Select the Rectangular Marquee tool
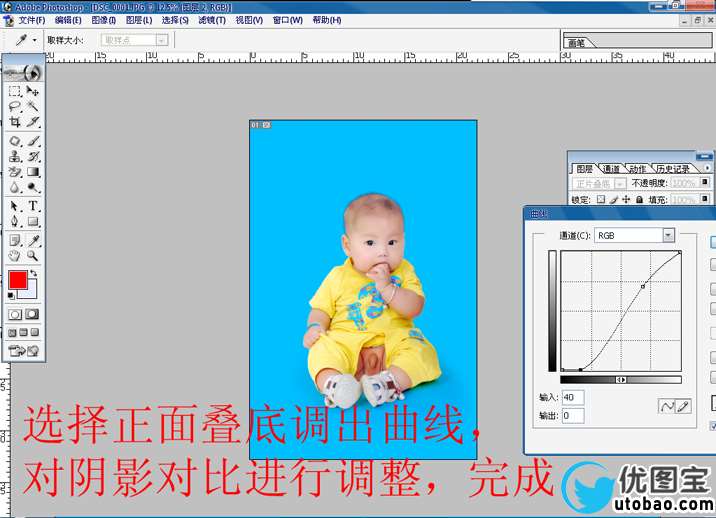 tap(15, 91)
